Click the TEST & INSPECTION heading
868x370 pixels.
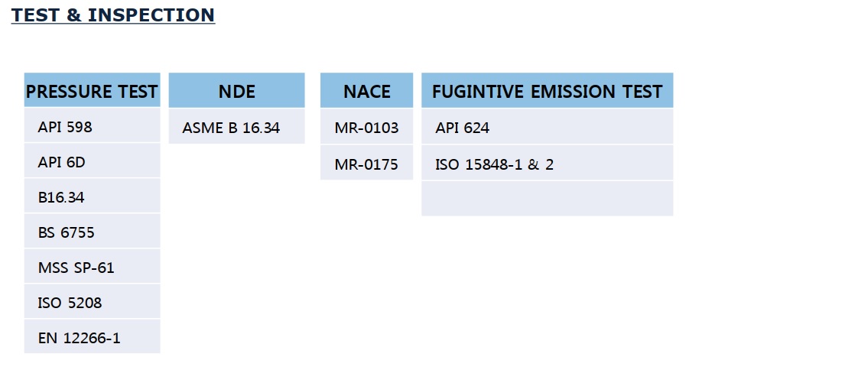pyautogui.click(x=113, y=15)
